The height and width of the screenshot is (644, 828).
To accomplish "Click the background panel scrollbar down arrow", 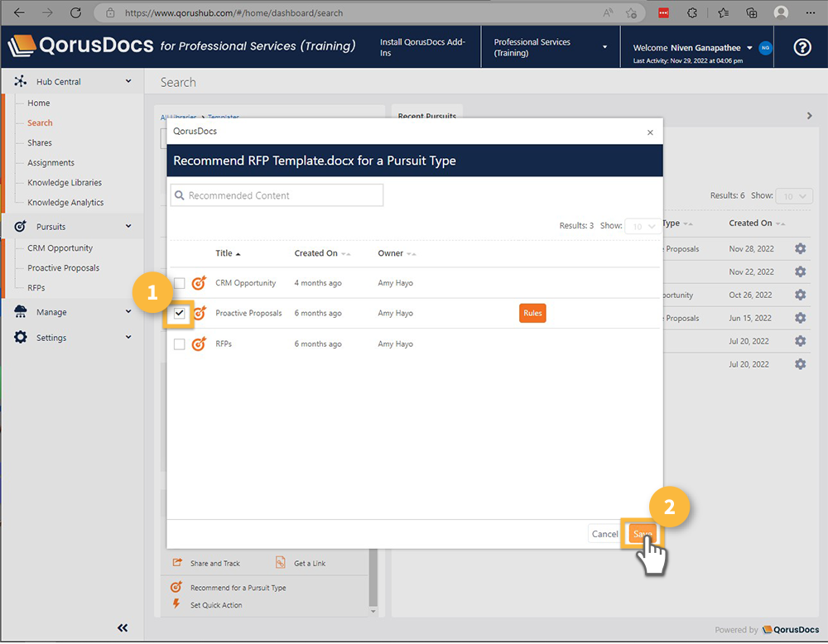I will click(x=373, y=612).
